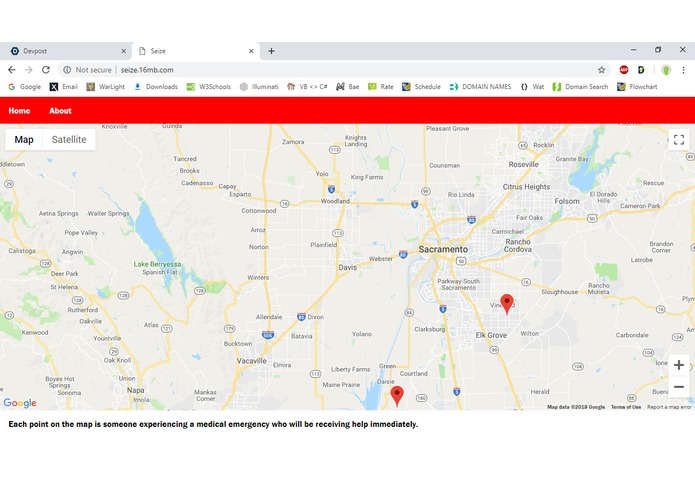Click the D extension icon in the toolbar
The width and height of the screenshot is (695, 494).
[641, 70]
